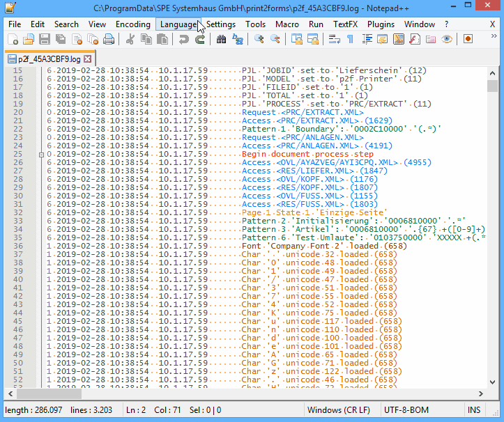Click the vertical scrollbar up arrow
Viewport: 504px width, 422px height.
click(492, 72)
